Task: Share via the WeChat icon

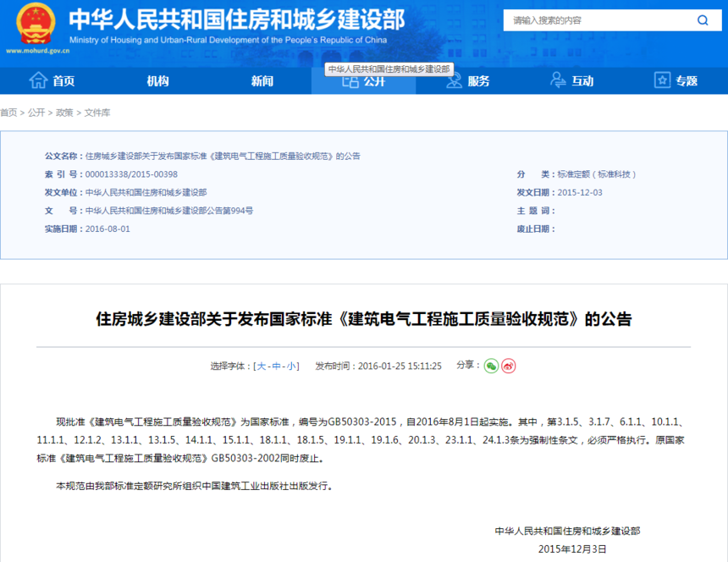Action: (491, 366)
